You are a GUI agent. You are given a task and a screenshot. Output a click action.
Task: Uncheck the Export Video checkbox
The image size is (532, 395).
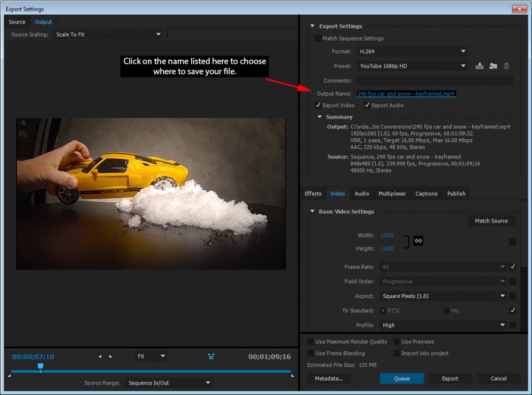click(318, 105)
